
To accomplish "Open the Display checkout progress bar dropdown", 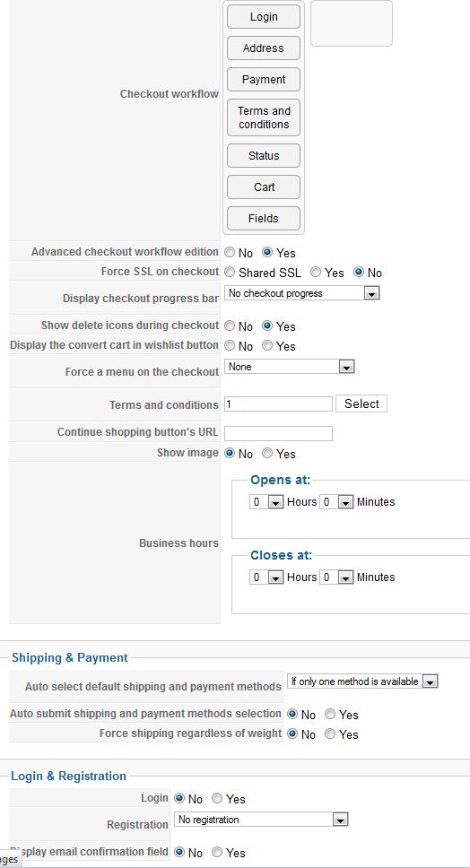I will coord(301,293).
